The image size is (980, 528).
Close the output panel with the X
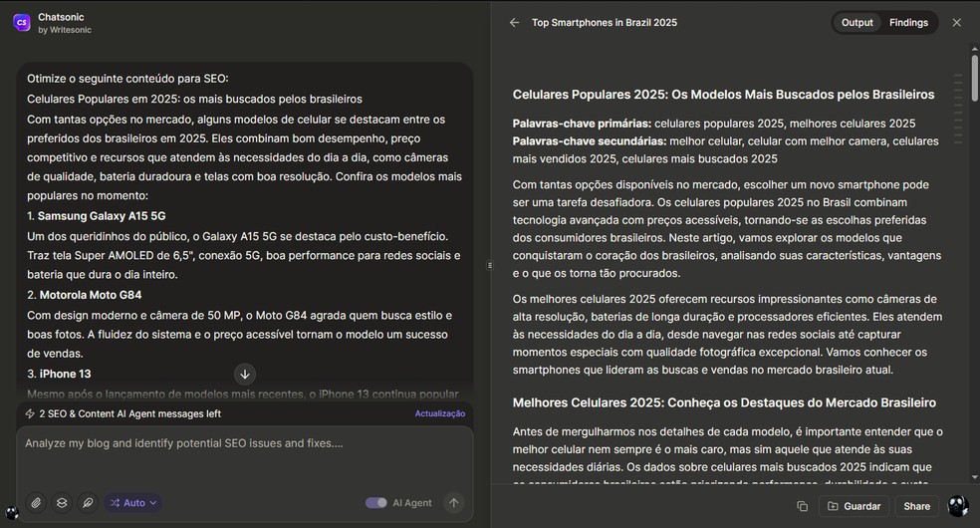[x=957, y=23]
